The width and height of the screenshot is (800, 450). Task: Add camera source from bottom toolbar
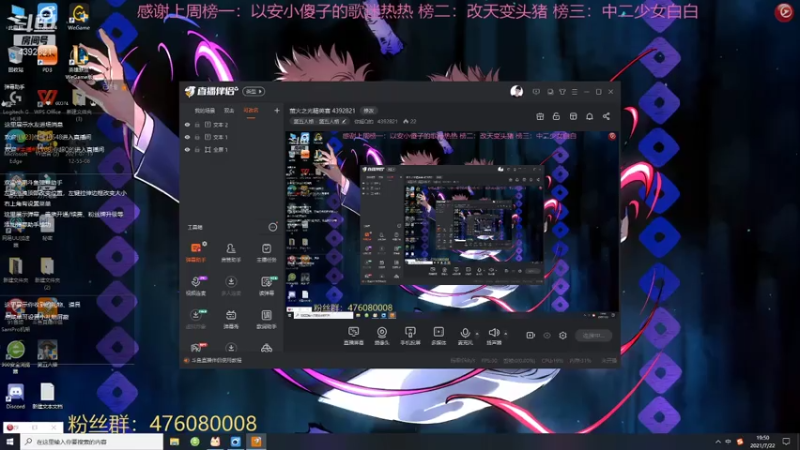point(382,336)
